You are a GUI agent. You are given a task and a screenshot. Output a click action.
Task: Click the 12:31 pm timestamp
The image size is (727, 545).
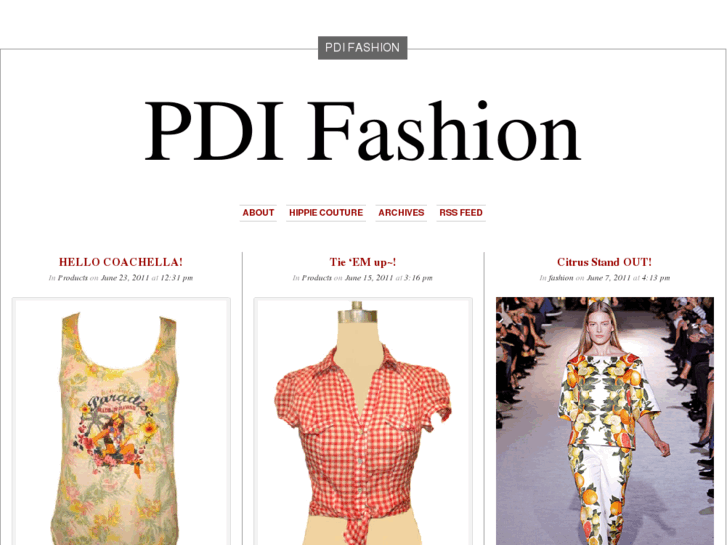[177, 278]
